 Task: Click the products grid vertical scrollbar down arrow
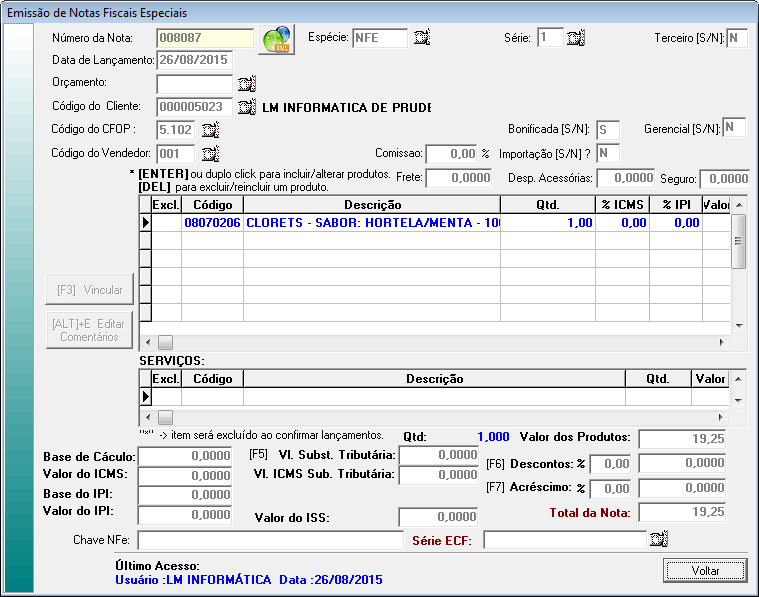(x=739, y=326)
